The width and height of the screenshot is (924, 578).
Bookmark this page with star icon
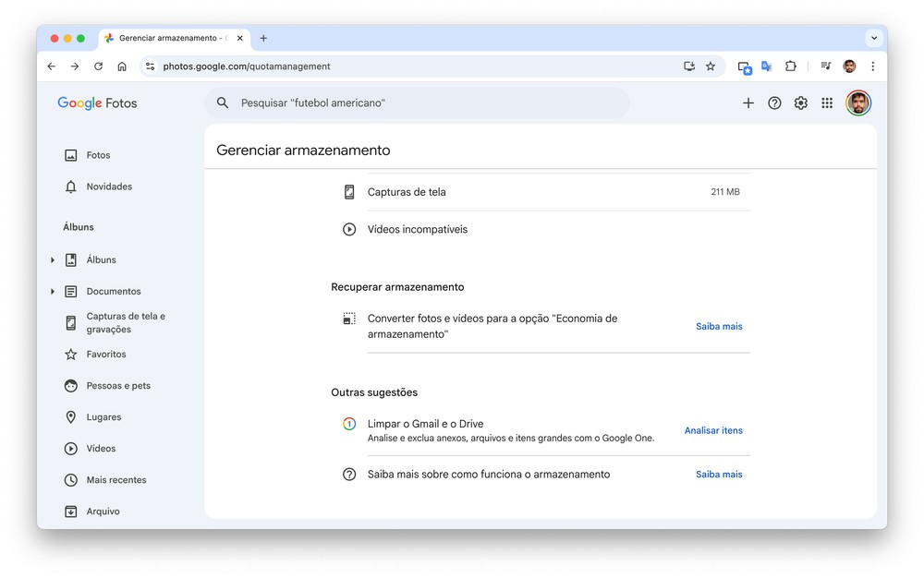tap(711, 66)
